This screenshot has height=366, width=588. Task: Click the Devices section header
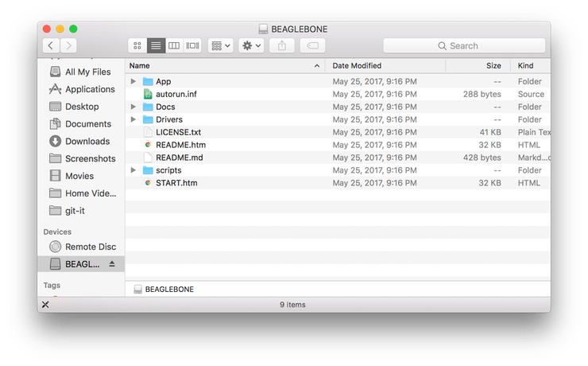point(57,232)
